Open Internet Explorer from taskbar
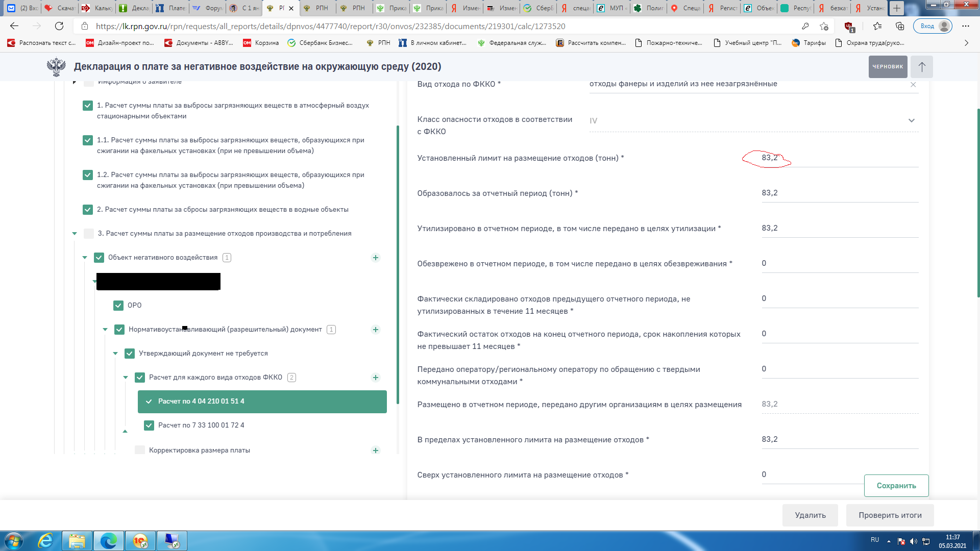 click(46, 541)
